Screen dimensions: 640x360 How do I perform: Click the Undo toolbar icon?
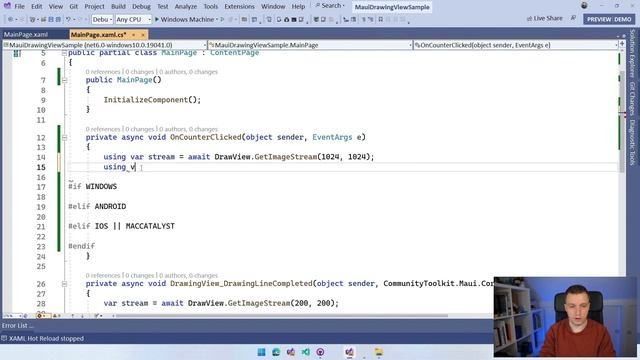click(x=69, y=19)
